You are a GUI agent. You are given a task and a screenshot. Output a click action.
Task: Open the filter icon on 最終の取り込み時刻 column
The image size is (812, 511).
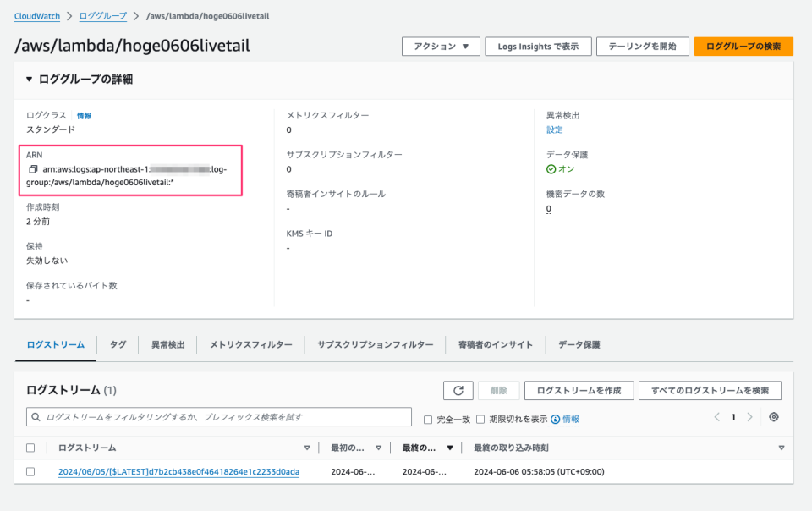(780, 448)
